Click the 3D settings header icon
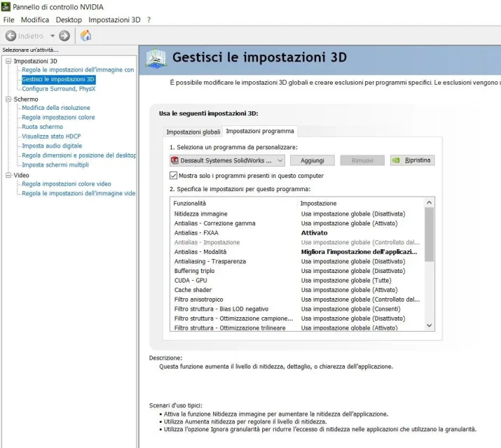This screenshot has width=501, height=448. [156, 58]
